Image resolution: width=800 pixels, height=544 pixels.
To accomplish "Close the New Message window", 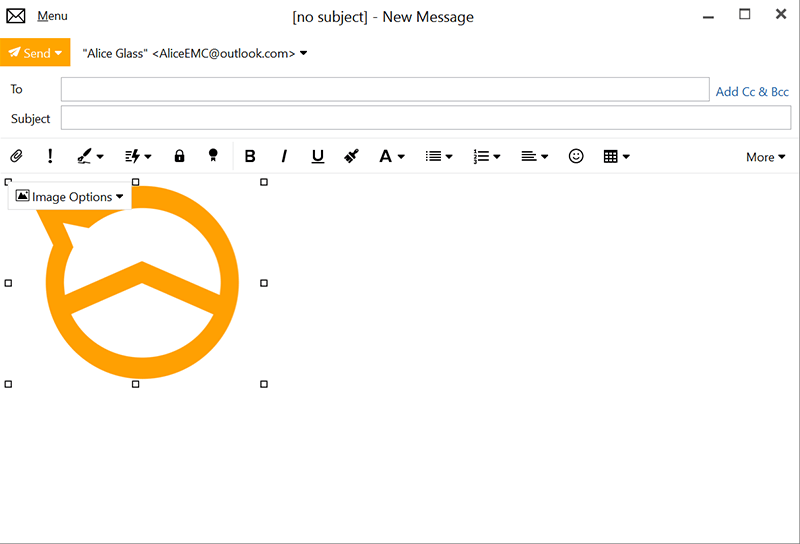I will click(781, 14).
